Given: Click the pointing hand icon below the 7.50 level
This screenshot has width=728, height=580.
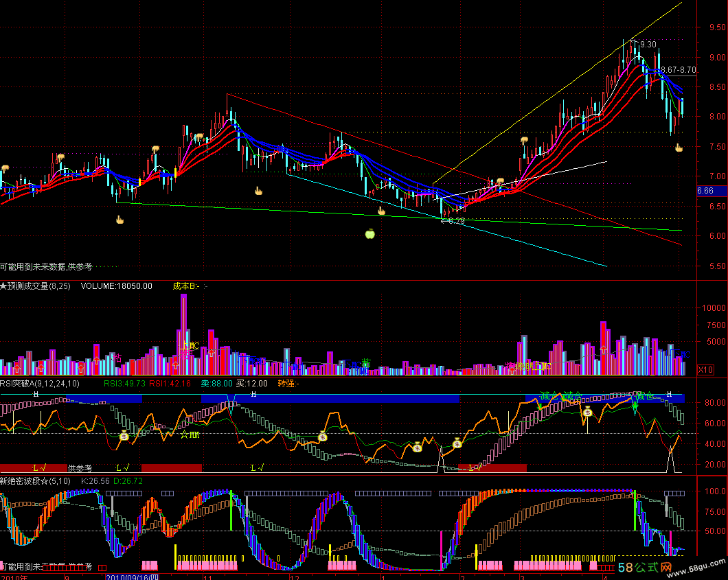Looking at the screenshot, I should point(679,148).
